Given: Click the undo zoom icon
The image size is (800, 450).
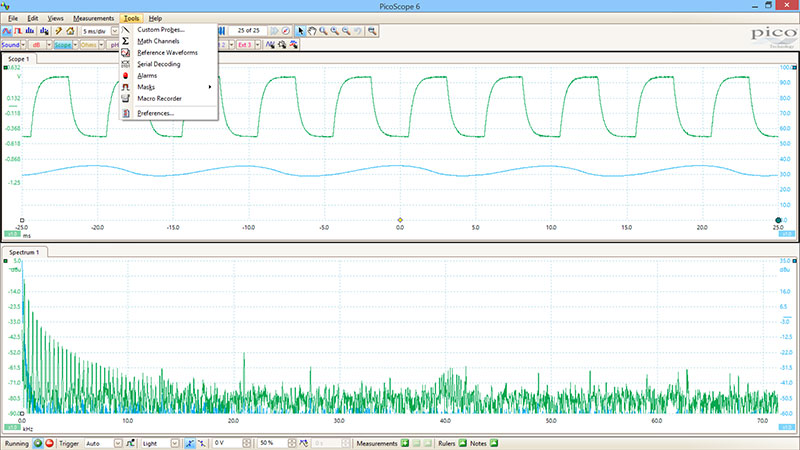Looking at the screenshot, I should pyautogui.click(x=358, y=31).
